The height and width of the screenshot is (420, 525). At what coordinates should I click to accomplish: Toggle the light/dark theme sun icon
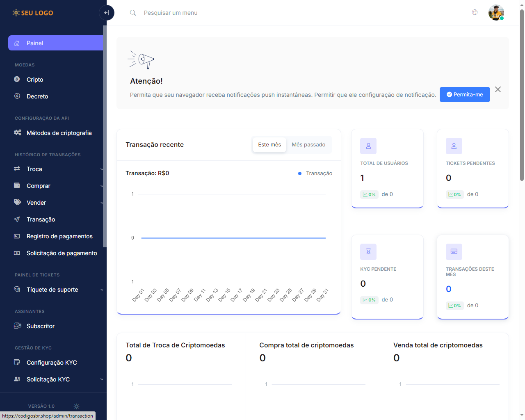(x=76, y=406)
